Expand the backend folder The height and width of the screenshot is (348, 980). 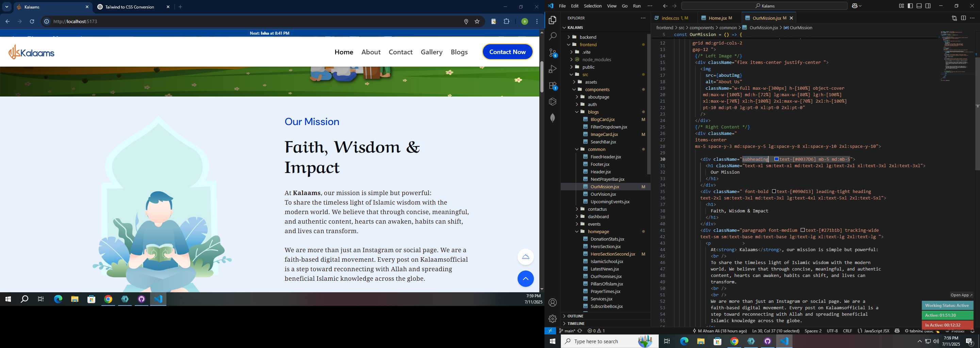(x=588, y=37)
